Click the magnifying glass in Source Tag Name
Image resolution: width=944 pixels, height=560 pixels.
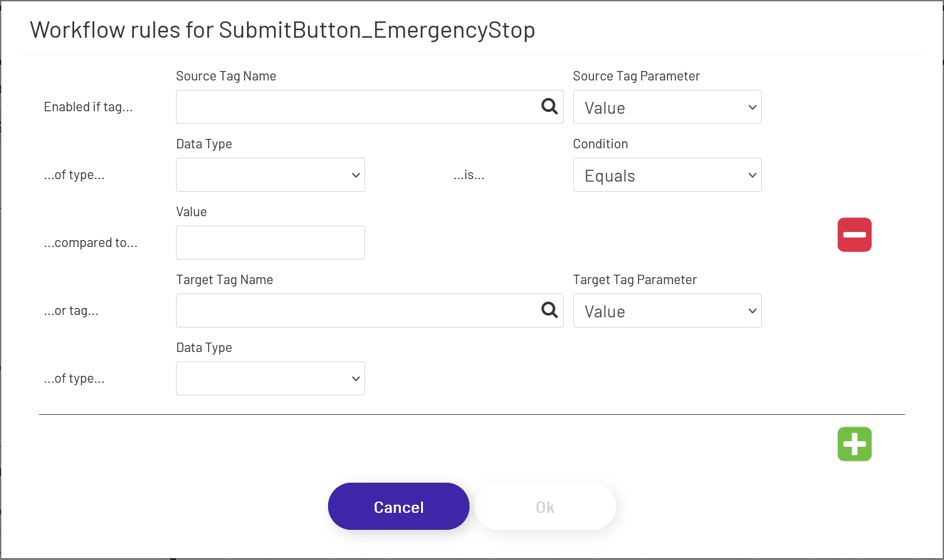pos(549,107)
